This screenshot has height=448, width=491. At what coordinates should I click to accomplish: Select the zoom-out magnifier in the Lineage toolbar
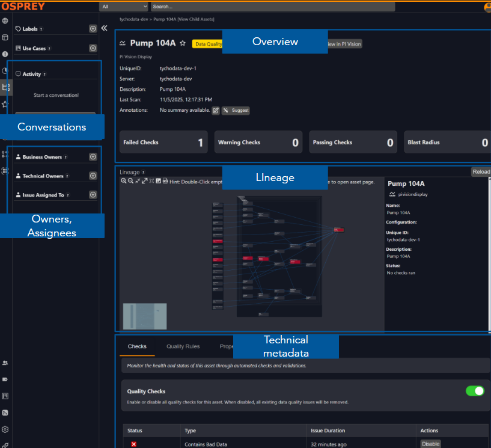coord(130,181)
